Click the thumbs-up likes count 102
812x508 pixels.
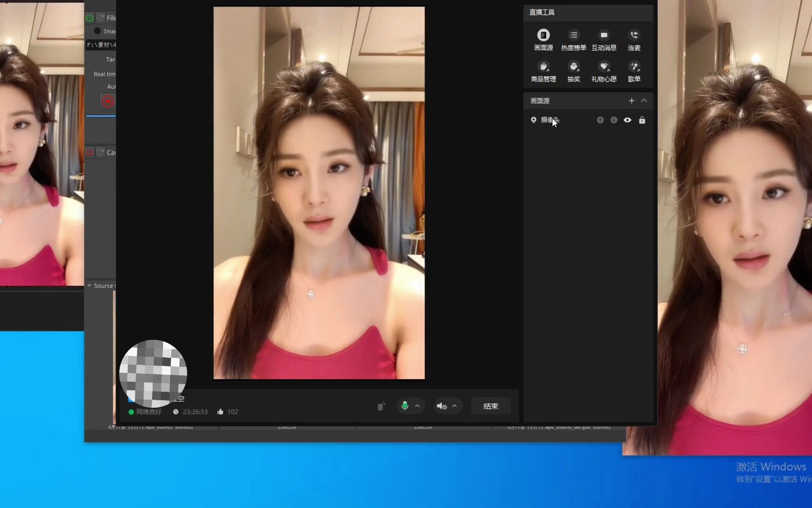tap(228, 412)
